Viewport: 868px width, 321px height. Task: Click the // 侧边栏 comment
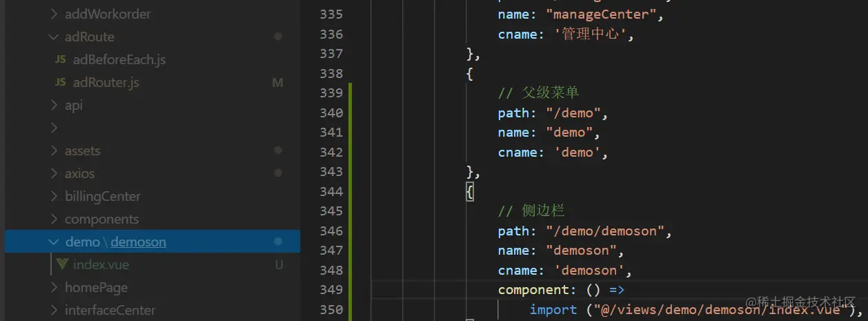pos(531,211)
